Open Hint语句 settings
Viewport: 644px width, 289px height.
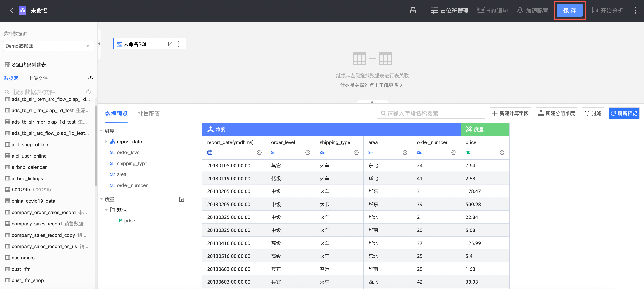pyautogui.click(x=492, y=11)
